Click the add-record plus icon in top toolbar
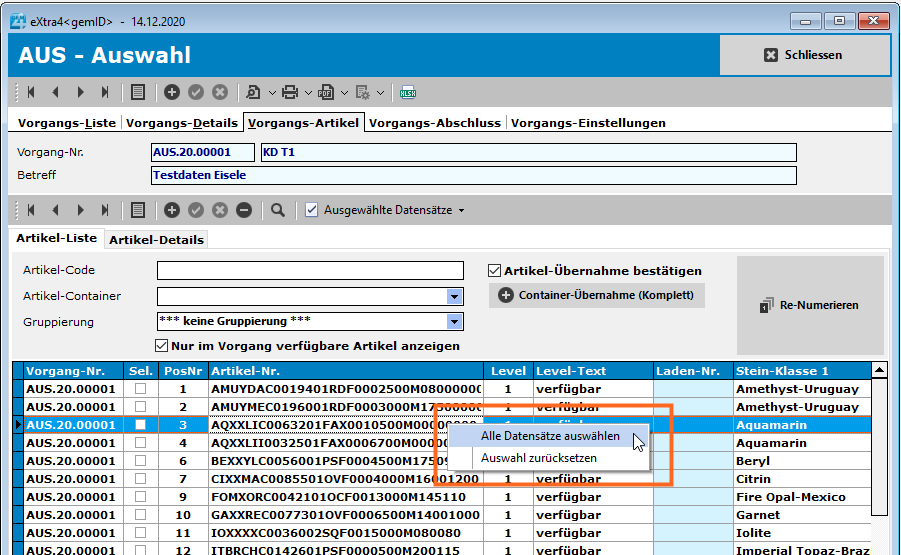Screen dimensions: 901x555 172,92
